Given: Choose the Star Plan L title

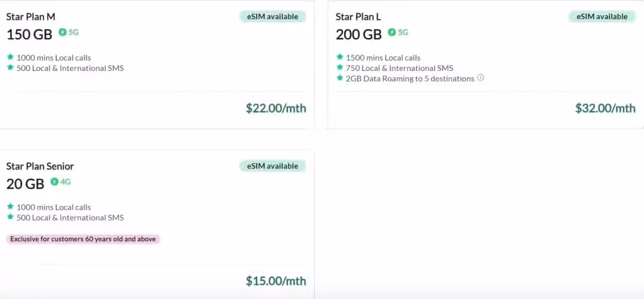Looking at the screenshot, I should (358, 17).
